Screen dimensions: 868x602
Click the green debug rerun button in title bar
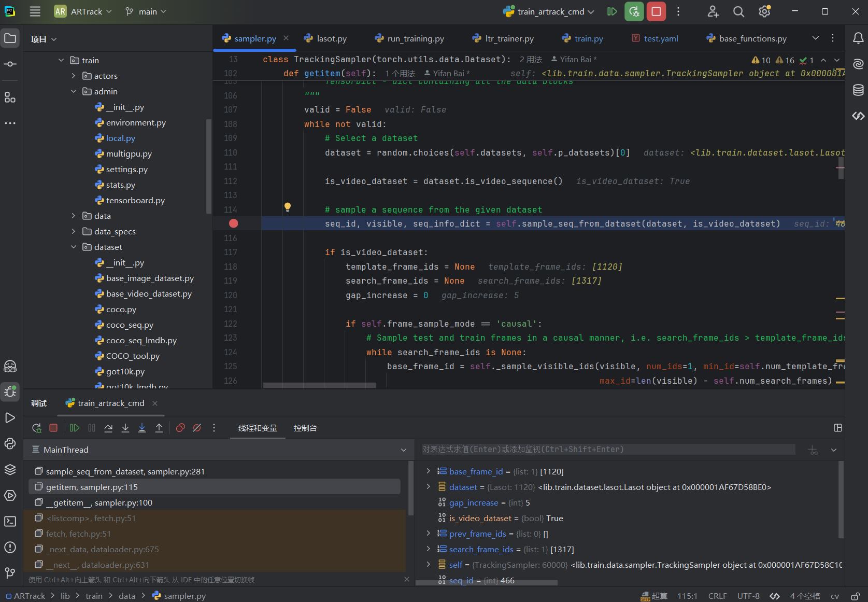(634, 11)
